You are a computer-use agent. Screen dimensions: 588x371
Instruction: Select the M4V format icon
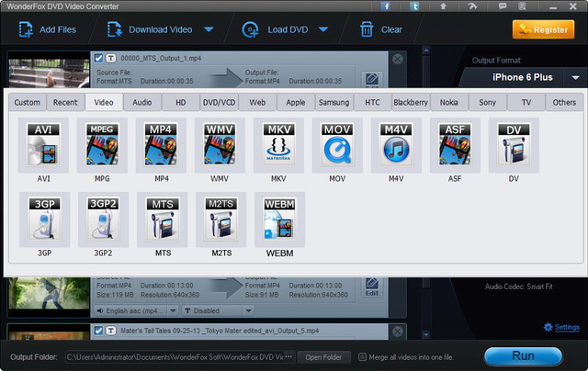click(396, 145)
